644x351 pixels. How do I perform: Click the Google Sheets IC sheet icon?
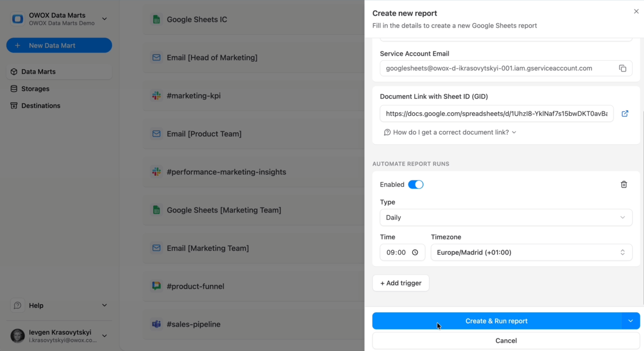(157, 19)
